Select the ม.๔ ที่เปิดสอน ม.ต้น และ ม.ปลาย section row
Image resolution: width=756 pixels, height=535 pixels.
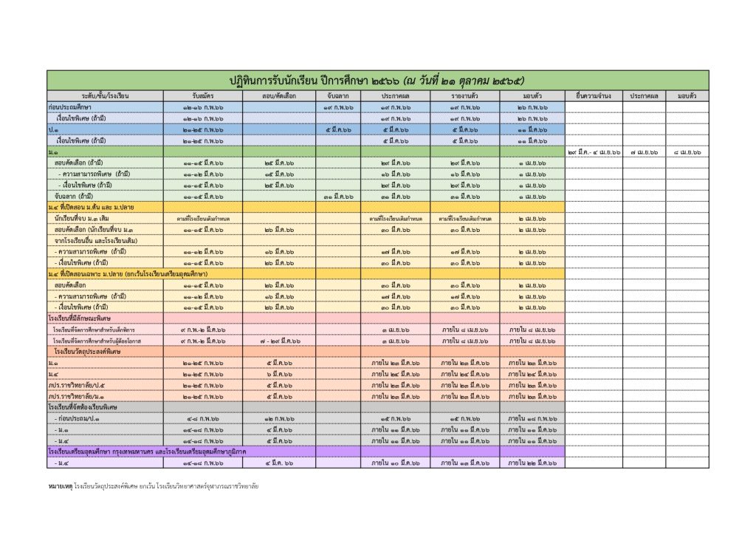[306, 207]
